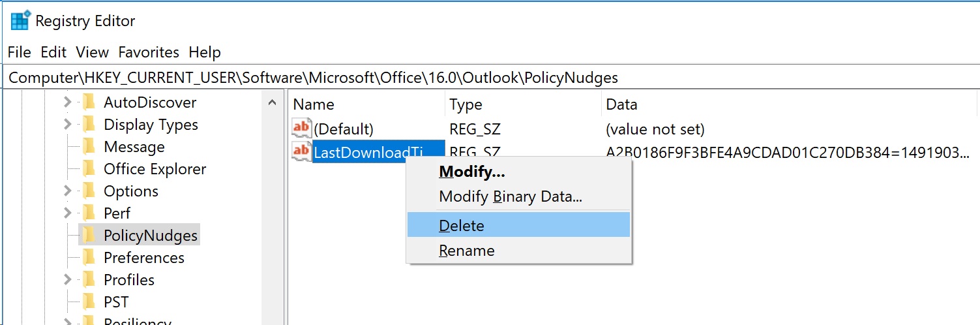Screen dimensions: 980x325
Task: Click the Office Explorer folder icon
Action: point(89,169)
